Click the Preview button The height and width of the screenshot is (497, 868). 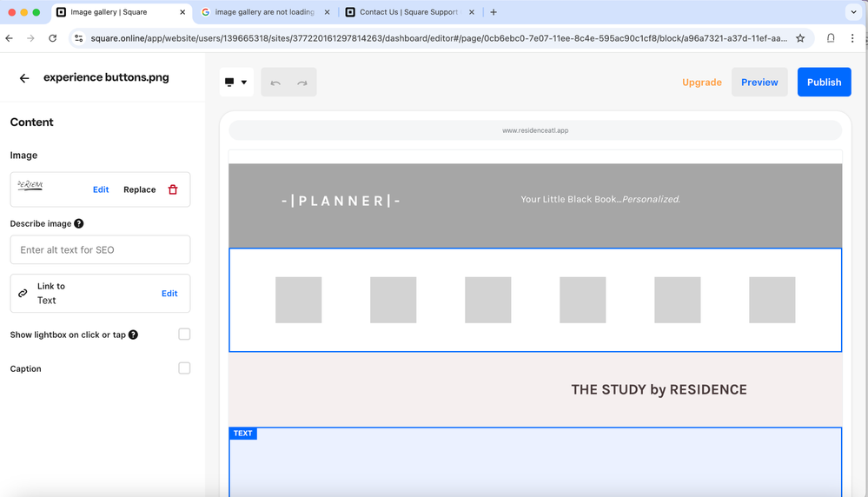pyautogui.click(x=759, y=83)
